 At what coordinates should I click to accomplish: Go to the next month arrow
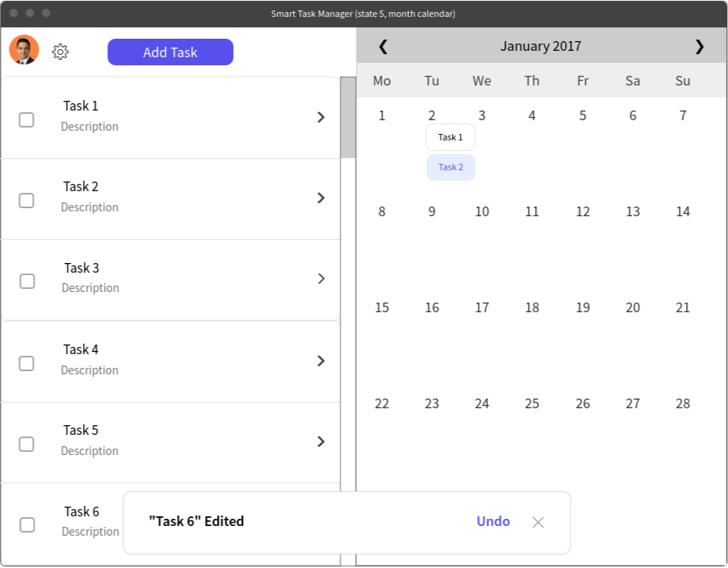(x=699, y=47)
